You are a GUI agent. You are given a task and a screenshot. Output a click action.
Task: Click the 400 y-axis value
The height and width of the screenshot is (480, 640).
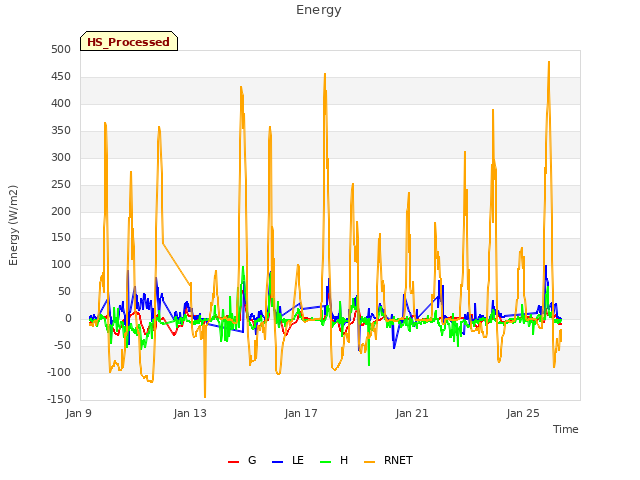point(61,103)
